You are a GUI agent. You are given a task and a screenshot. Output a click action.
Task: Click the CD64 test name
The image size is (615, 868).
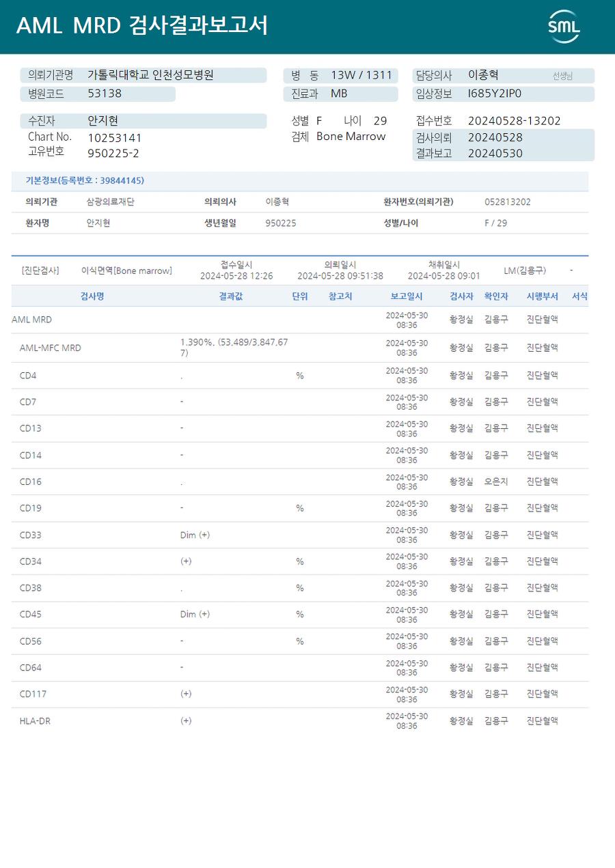coord(30,668)
